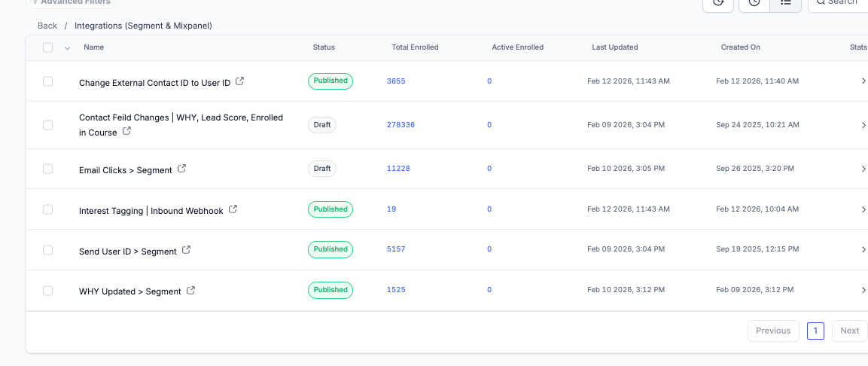Expand the bulk-select chevron beside header checkbox

(x=68, y=48)
